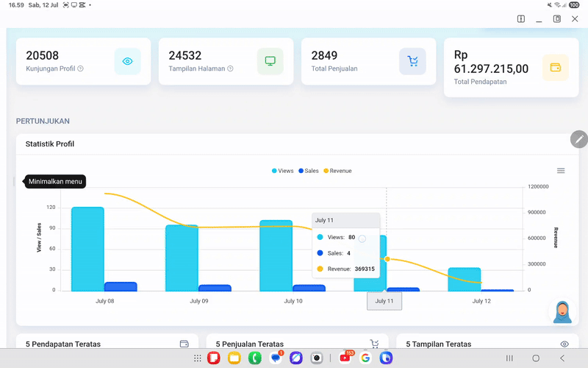This screenshot has height=368, width=588.
Task: Click the shopping cart icon in Total Penjualan card
Action: click(412, 62)
